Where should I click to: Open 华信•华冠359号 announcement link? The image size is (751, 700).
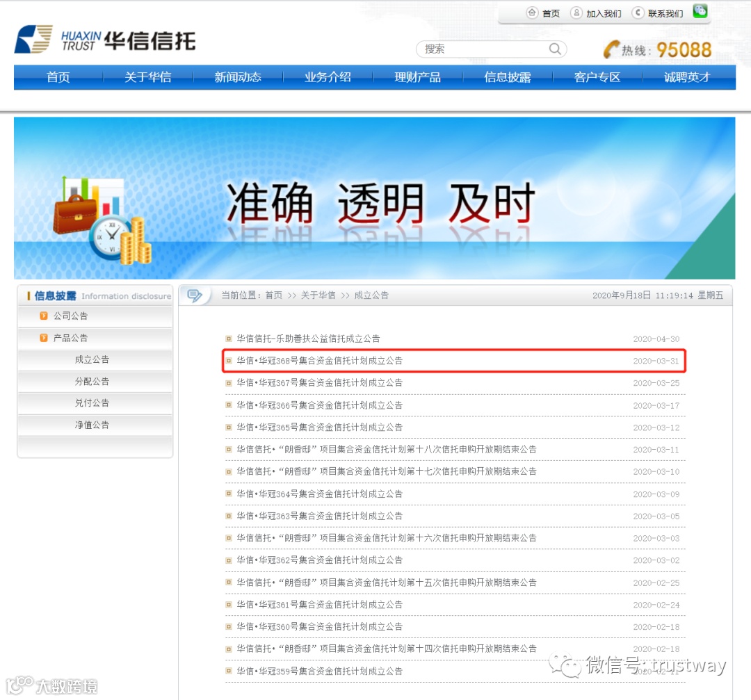click(x=319, y=671)
